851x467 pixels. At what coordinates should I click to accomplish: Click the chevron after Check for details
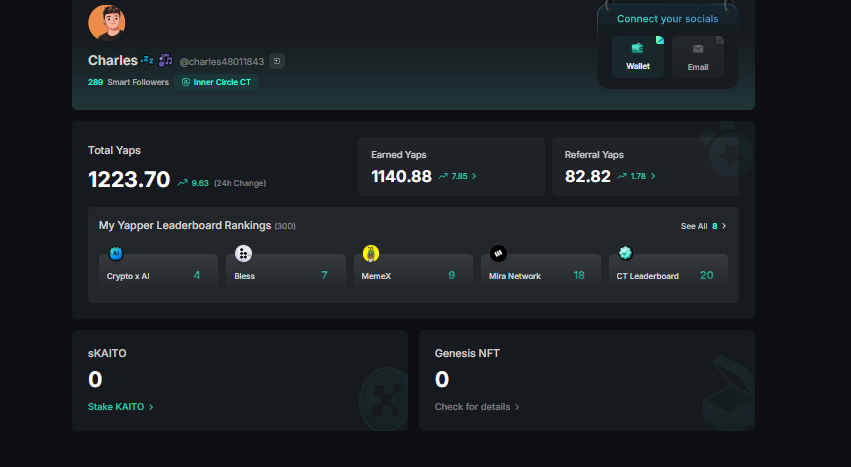[517, 407]
